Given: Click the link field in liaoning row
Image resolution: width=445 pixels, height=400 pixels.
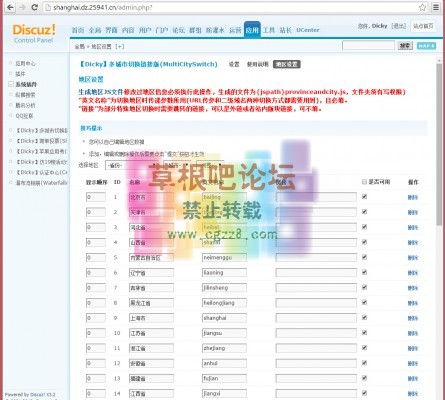Looking at the screenshot, I should [x=316, y=273].
